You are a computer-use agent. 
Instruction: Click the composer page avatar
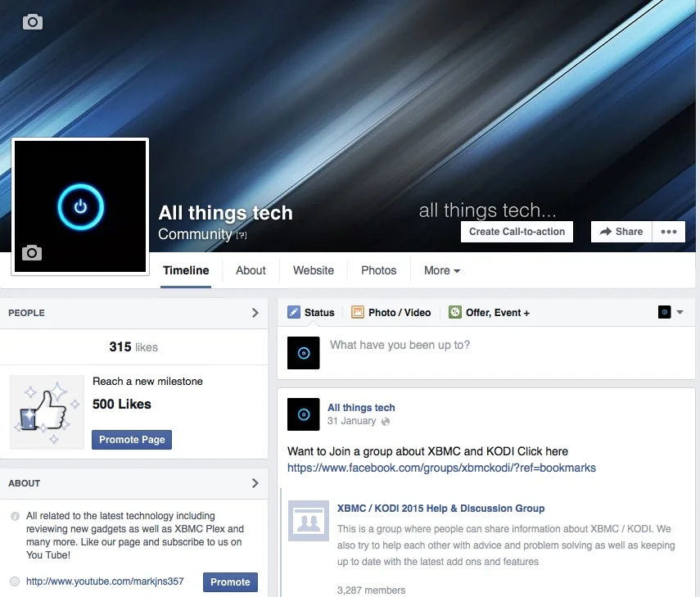pyautogui.click(x=304, y=353)
